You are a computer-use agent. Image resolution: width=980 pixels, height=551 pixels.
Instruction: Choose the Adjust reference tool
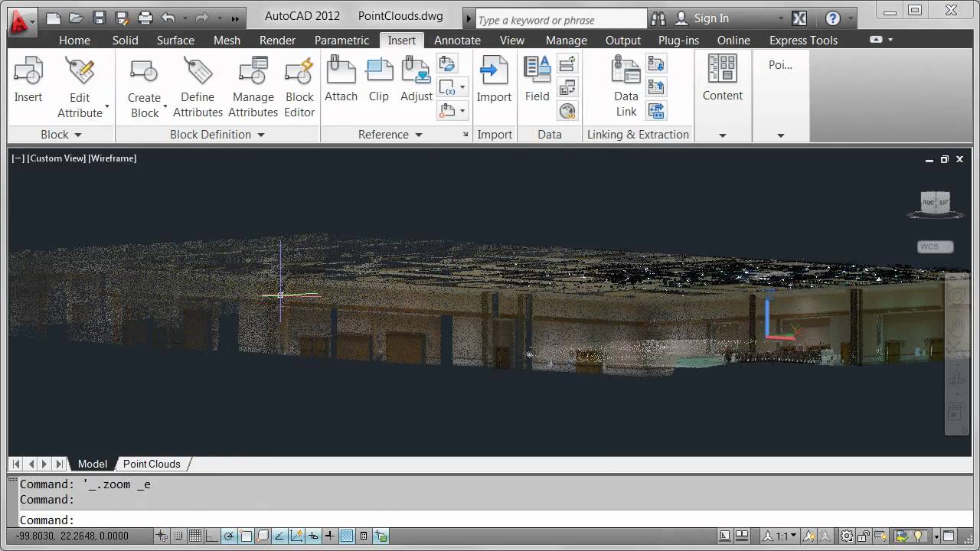(x=416, y=80)
